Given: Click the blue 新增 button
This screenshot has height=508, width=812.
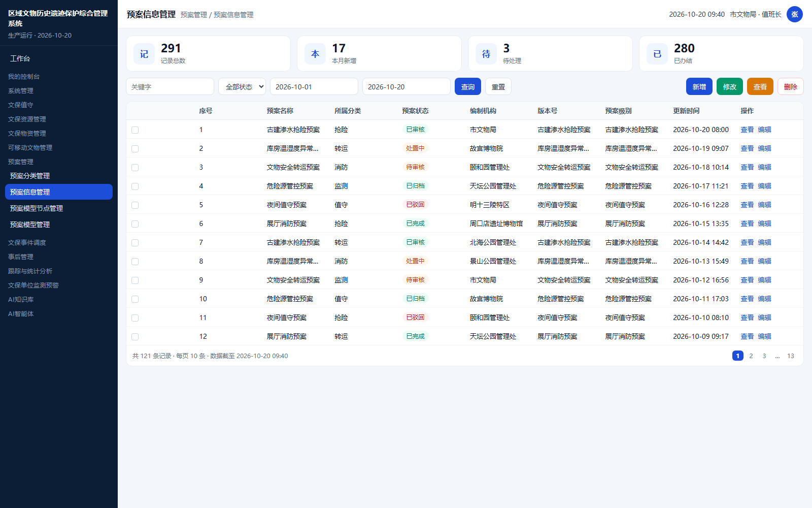Looking at the screenshot, I should click(699, 86).
